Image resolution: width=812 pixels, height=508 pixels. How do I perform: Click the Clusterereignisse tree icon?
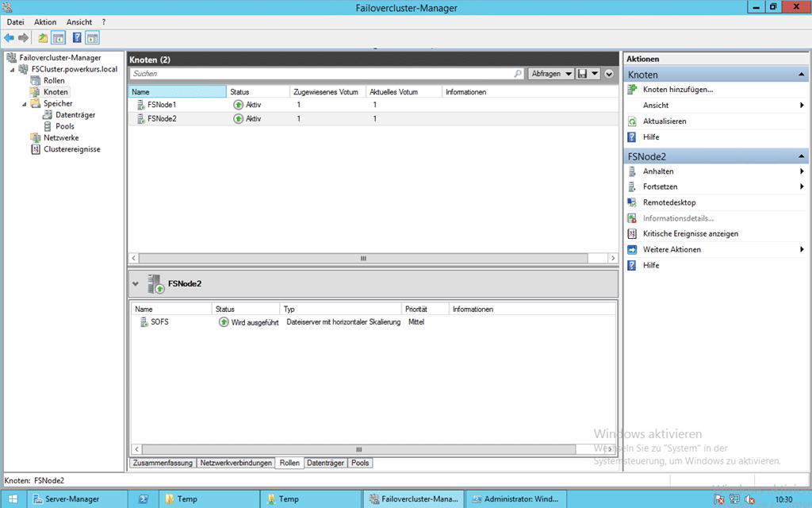pyautogui.click(x=35, y=149)
